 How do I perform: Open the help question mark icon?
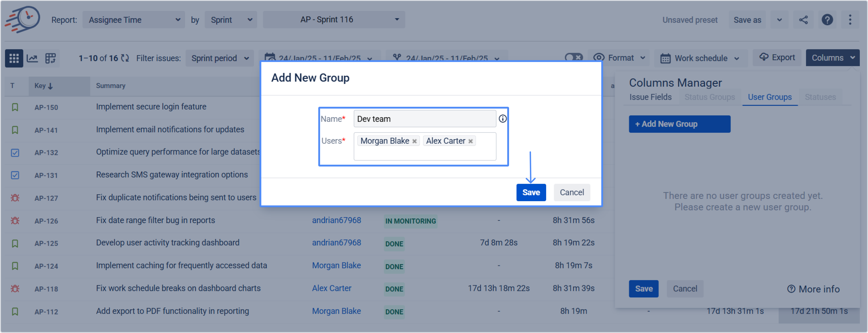(827, 20)
